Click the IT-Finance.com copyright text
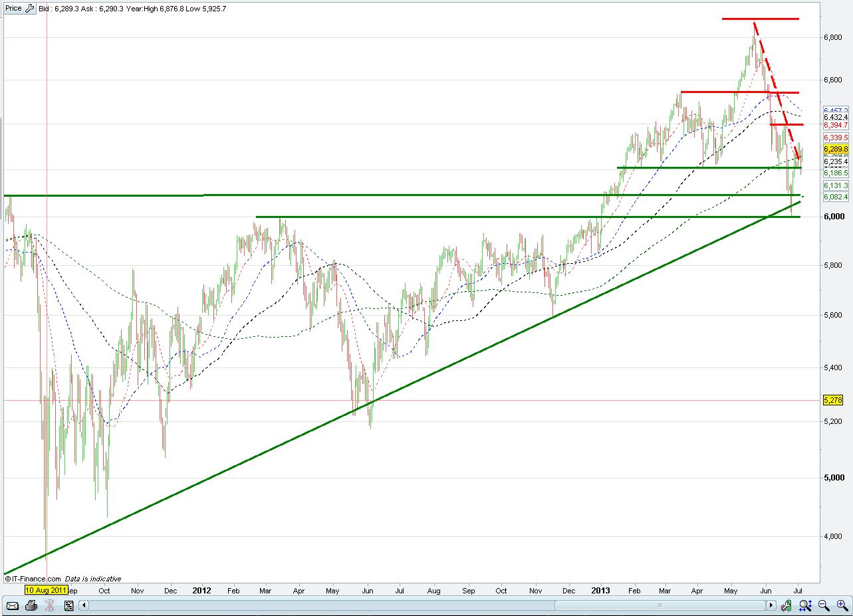 pos(33,579)
